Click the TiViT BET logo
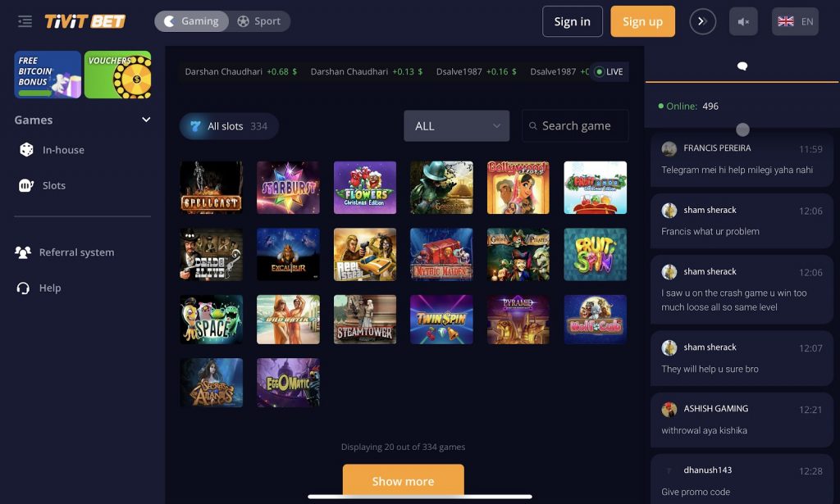 (x=84, y=21)
